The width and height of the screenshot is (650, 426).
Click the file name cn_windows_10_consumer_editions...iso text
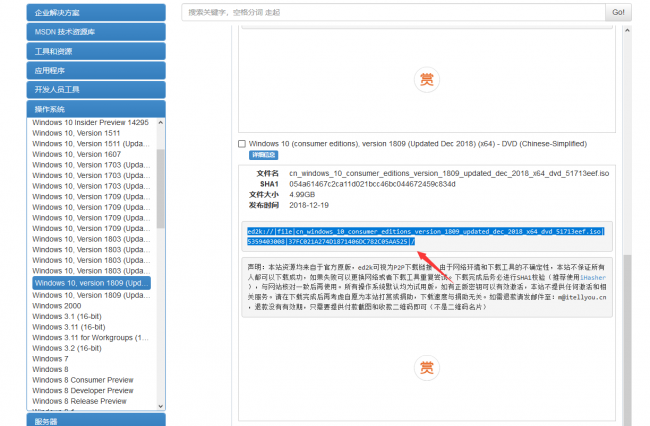tap(449, 173)
